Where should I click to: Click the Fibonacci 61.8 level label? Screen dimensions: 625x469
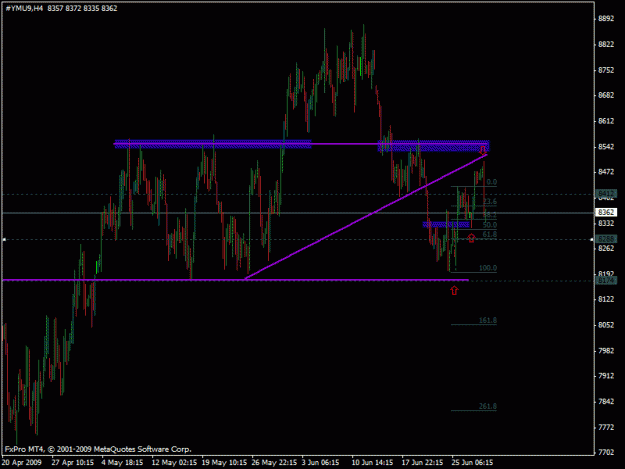pos(490,235)
